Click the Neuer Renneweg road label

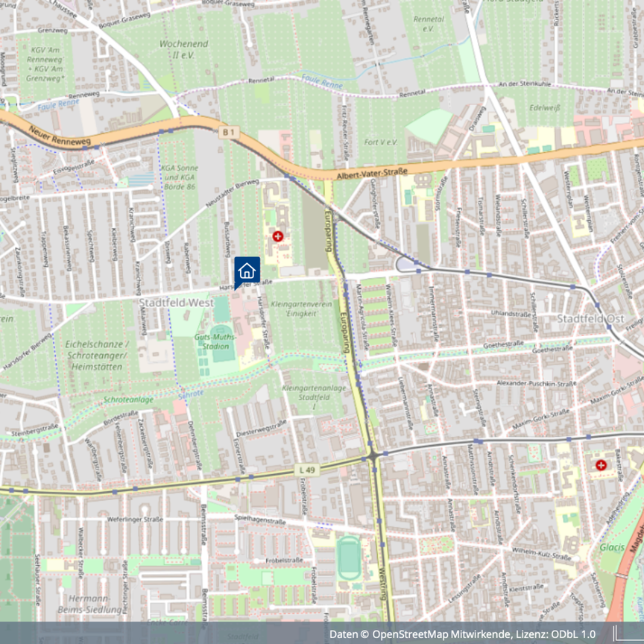[60, 136]
